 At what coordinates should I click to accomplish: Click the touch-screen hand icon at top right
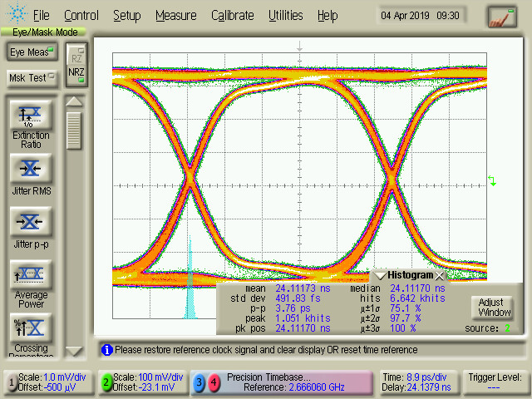pyautogui.click(x=502, y=17)
